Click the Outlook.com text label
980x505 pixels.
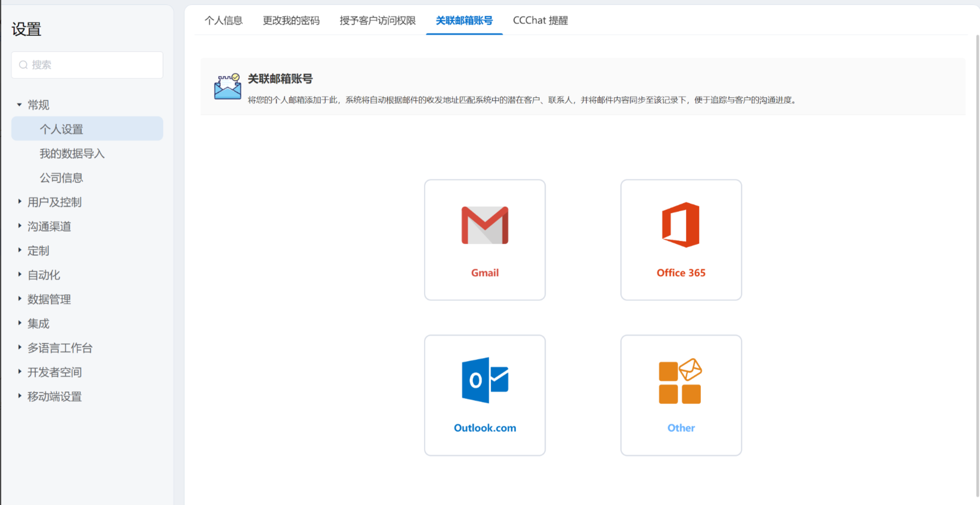pyautogui.click(x=484, y=428)
